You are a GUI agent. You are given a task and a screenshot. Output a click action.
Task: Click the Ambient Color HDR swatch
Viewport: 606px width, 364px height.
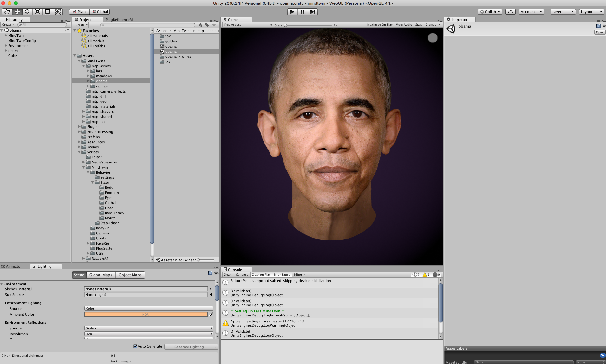[146, 314]
